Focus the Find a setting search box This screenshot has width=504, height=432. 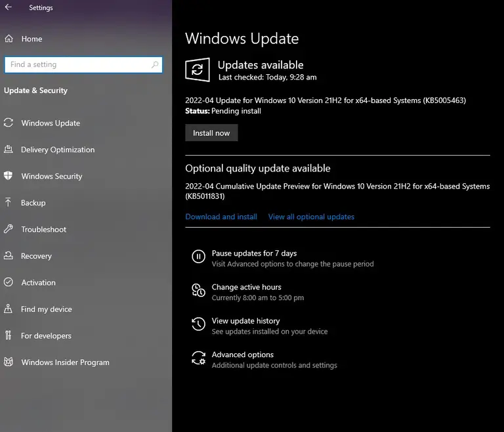point(83,64)
